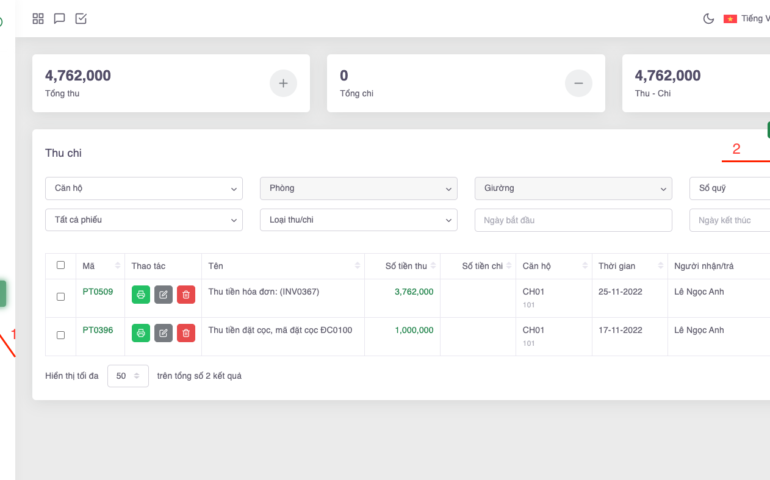Toggle dark mode moon icon

point(708,18)
